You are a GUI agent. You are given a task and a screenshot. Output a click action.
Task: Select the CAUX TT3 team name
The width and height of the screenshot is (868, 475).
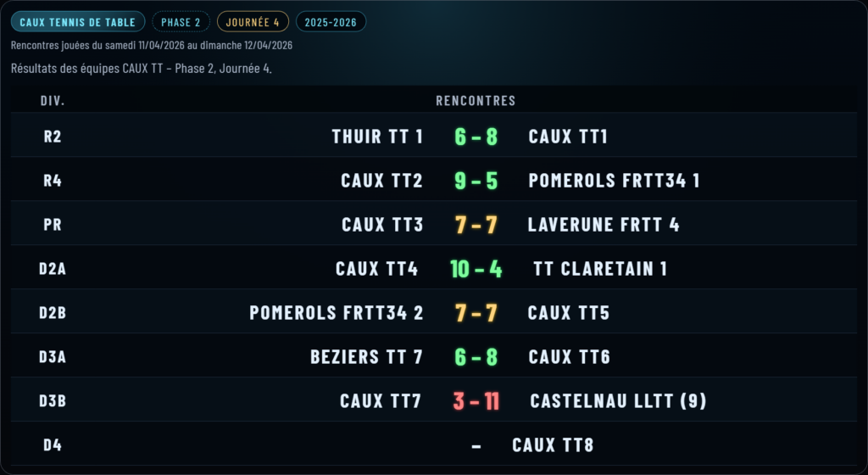point(382,225)
